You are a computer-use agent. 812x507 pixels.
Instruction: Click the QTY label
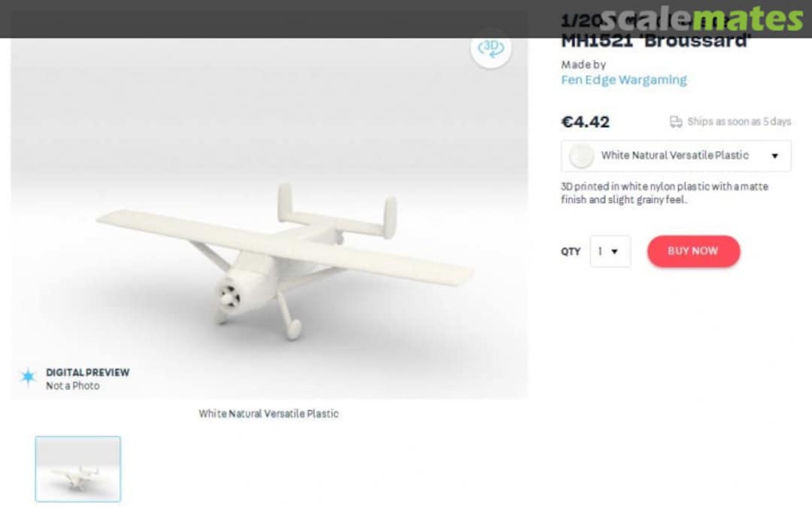click(571, 252)
